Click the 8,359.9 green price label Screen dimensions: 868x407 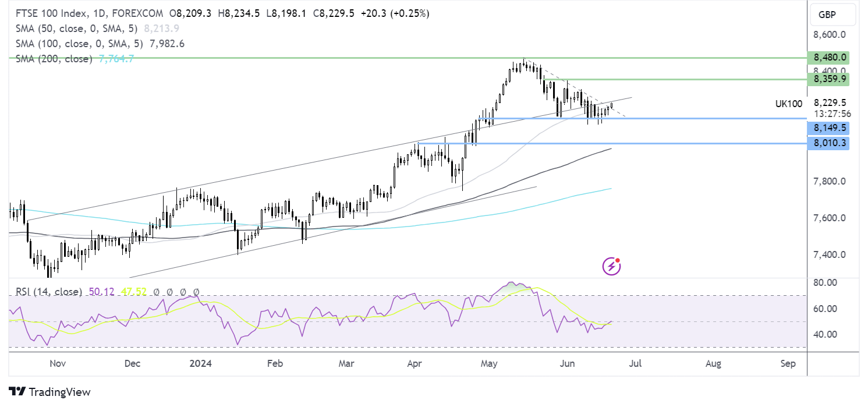point(828,79)
